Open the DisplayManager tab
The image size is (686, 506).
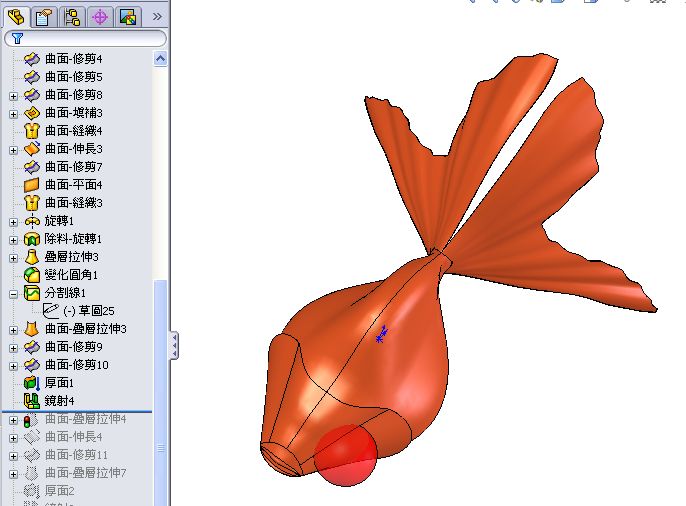point(128,17)
